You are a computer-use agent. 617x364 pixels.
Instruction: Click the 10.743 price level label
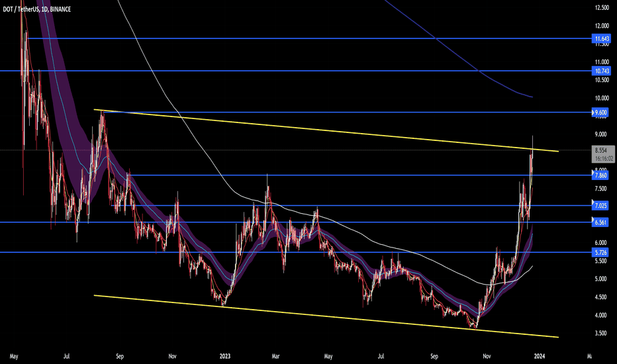pos(602,71)
